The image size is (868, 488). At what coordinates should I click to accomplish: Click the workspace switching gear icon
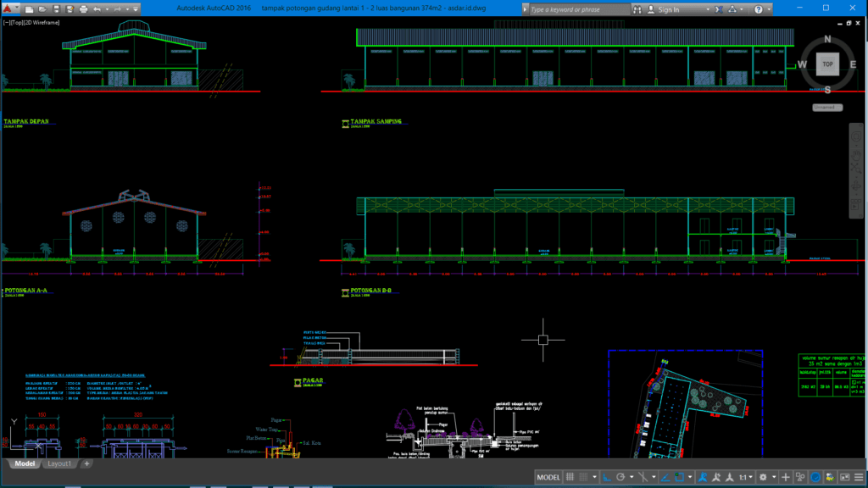pyautogui.click(x=763, y=477)
